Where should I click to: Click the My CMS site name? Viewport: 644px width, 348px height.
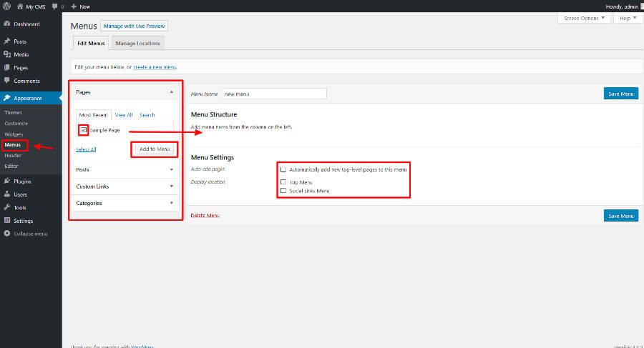pos(36,6)
